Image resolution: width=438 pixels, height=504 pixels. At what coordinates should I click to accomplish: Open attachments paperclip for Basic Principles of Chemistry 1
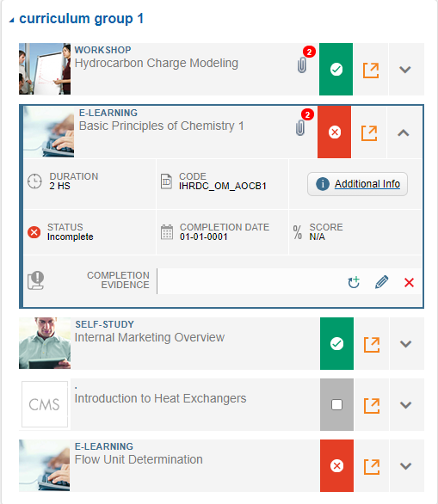(300, 128)
